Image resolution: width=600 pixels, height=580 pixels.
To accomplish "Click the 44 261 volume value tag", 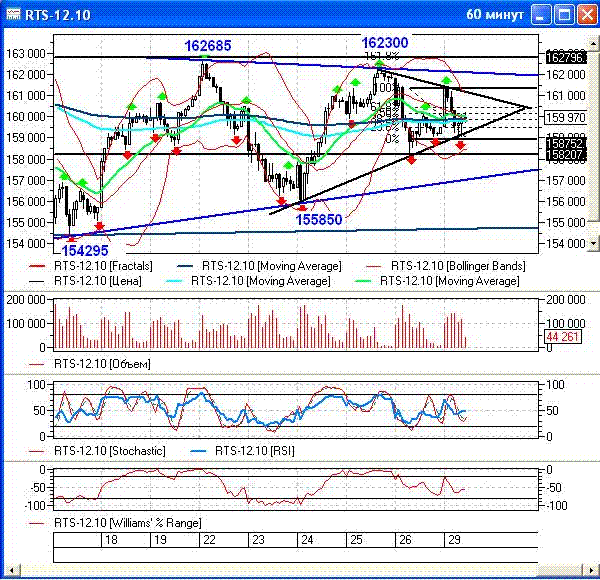I will [x=562, y=337].
